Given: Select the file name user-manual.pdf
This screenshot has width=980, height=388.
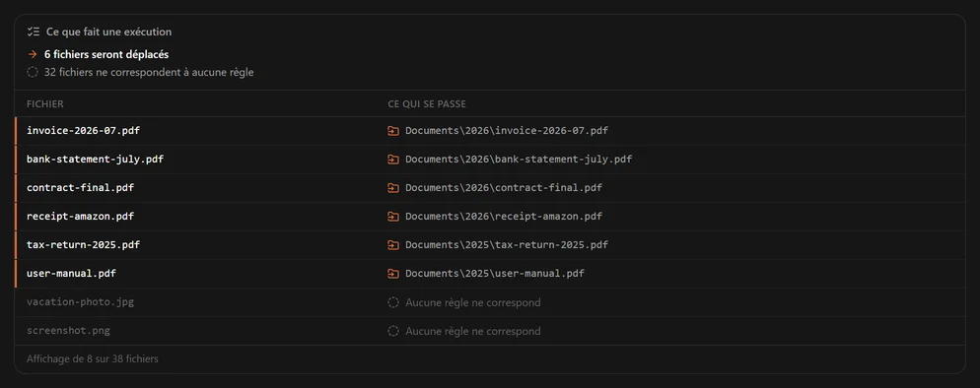Looking at the screenshot, I should pyautogui.click(x=71, y=274).
